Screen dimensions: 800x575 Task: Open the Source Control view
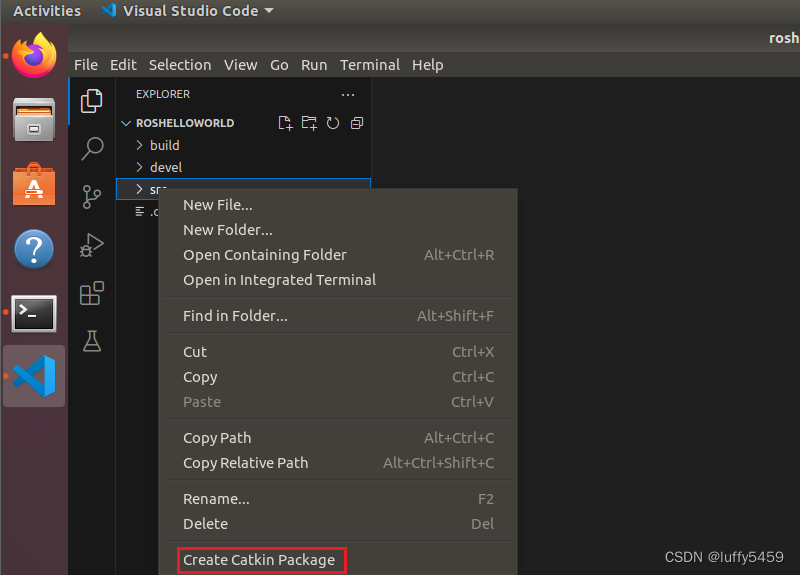92,197
